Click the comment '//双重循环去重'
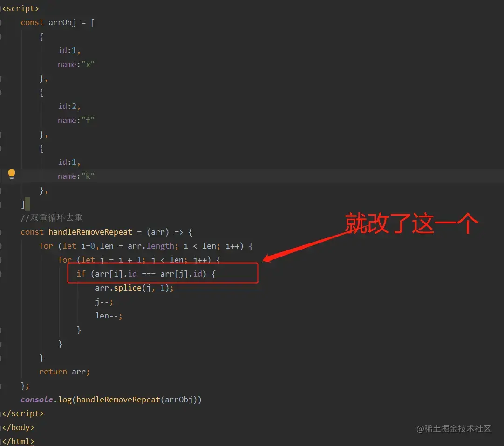 click(x=52, y=218)
